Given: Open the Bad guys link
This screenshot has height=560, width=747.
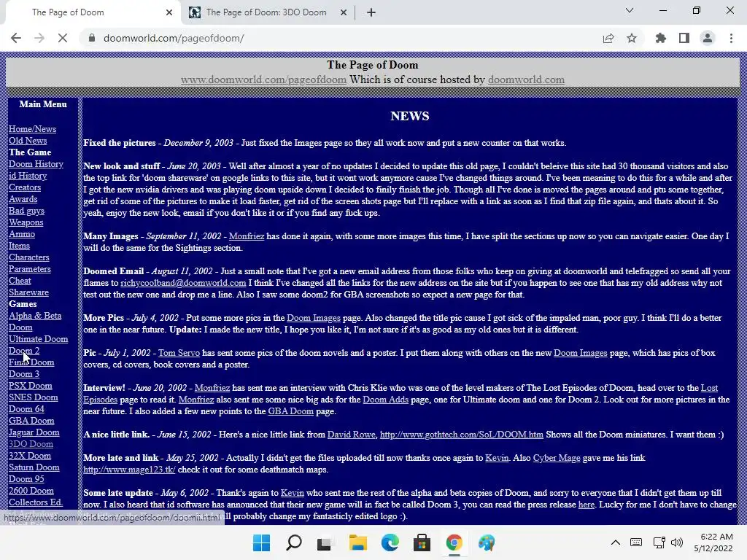Looking at the screenshot, I should [27, 211].
